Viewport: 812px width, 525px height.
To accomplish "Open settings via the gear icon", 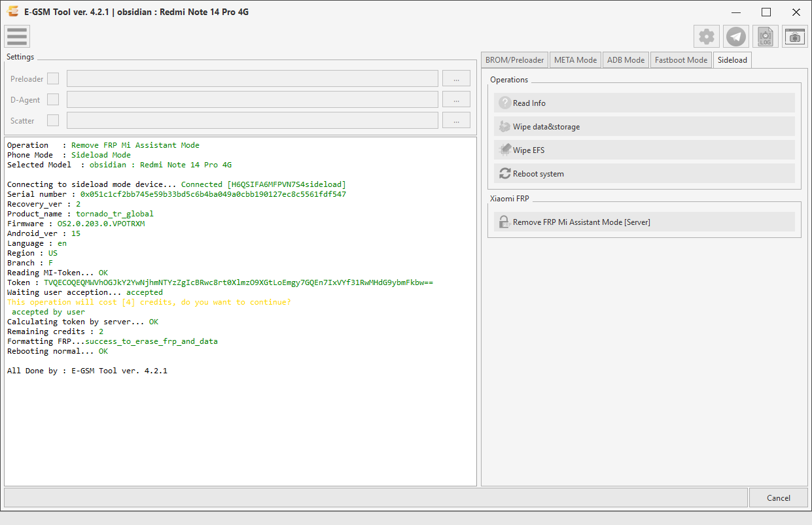I will (x=707, y=37).
